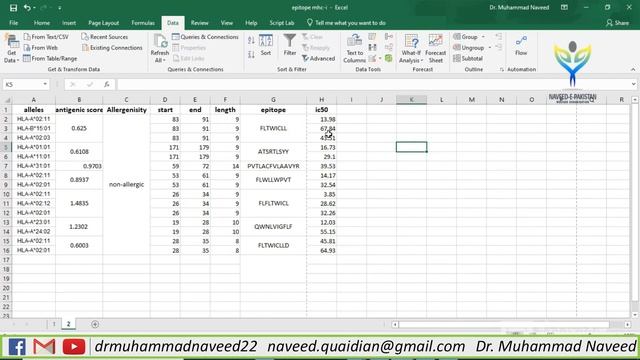Viewport: 640px width, 360px height.
Task: Click the Insert Function fx icon
Action: coord(107,84)
